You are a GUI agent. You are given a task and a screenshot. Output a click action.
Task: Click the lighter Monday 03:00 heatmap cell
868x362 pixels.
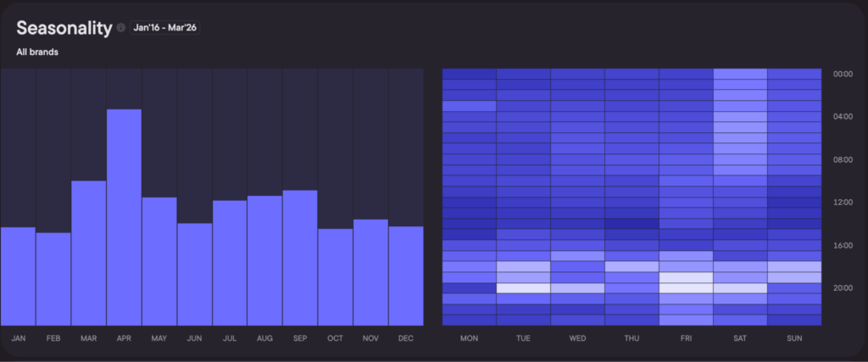(469, 106)
